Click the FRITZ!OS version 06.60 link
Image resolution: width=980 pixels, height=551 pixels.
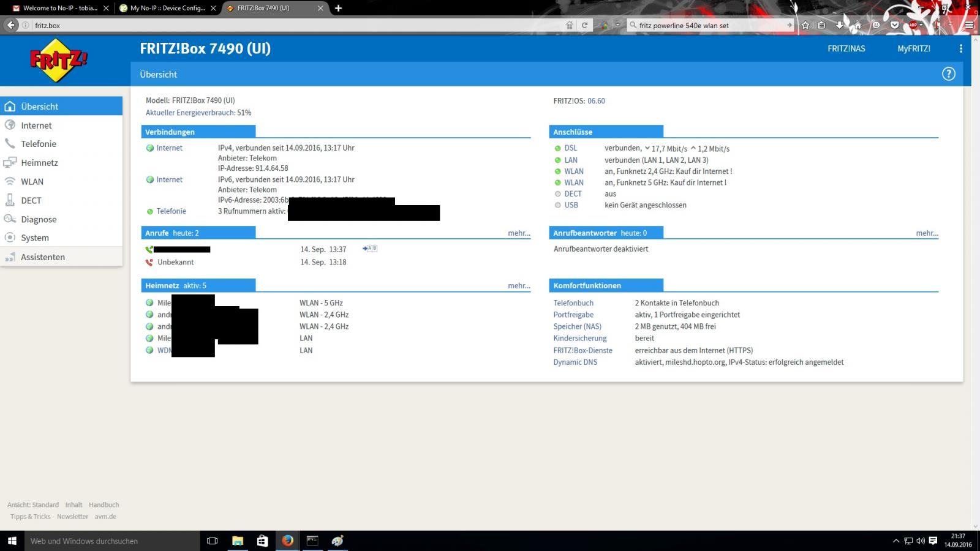(x=596, y=101)
